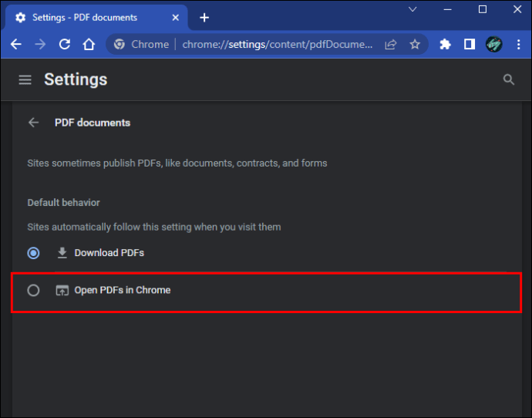This screenshot has width=532, height=418.
Task: Click the address bar URL
Action: click(278, 44)
